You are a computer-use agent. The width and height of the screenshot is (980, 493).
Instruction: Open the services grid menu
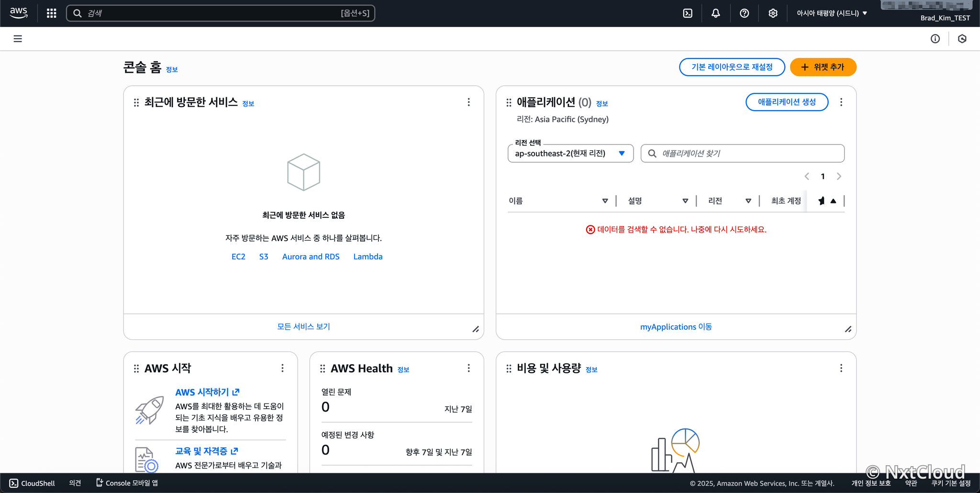point(52,13)
